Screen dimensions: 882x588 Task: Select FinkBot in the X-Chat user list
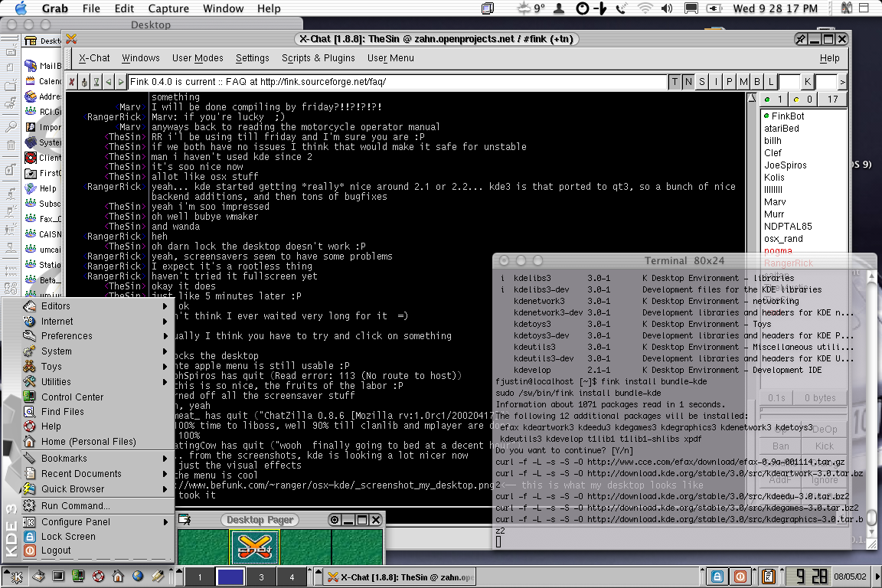[788, 116]
